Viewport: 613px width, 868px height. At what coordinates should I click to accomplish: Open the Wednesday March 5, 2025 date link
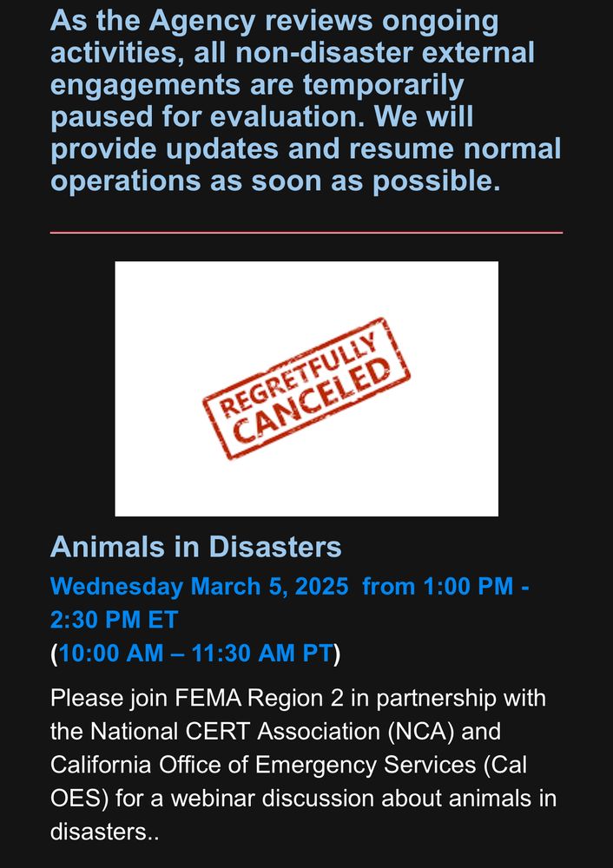point(200,586)
